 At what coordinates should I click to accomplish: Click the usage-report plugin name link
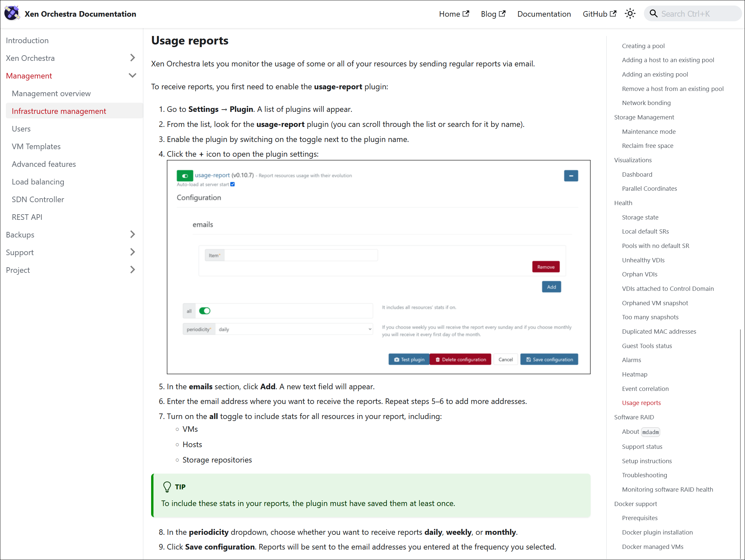coord(212,175)
